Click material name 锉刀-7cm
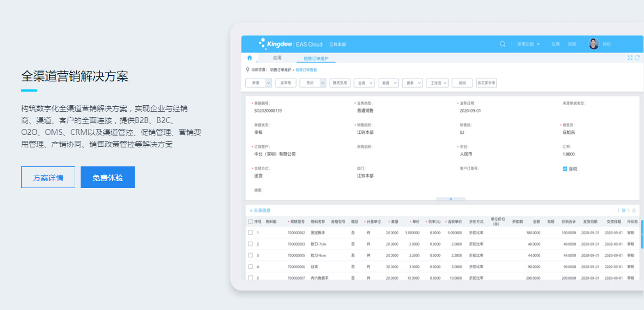644x310 pixels. click(318, 244)
